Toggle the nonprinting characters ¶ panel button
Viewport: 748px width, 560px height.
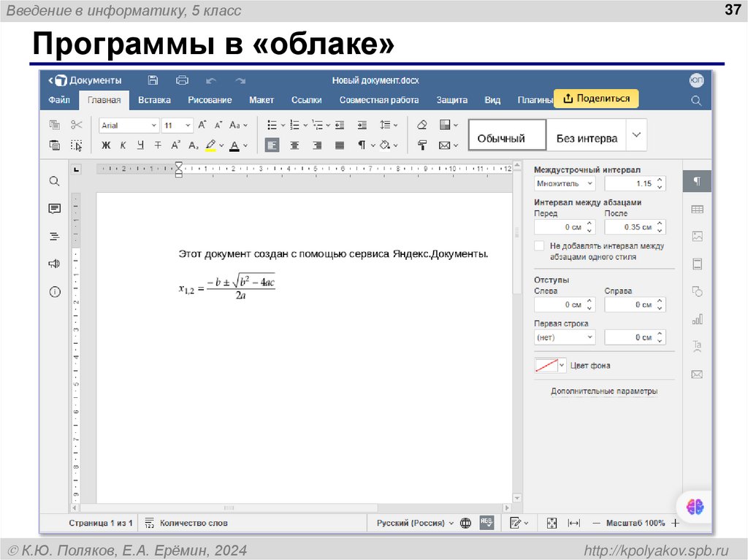click(x=697, y=181)
